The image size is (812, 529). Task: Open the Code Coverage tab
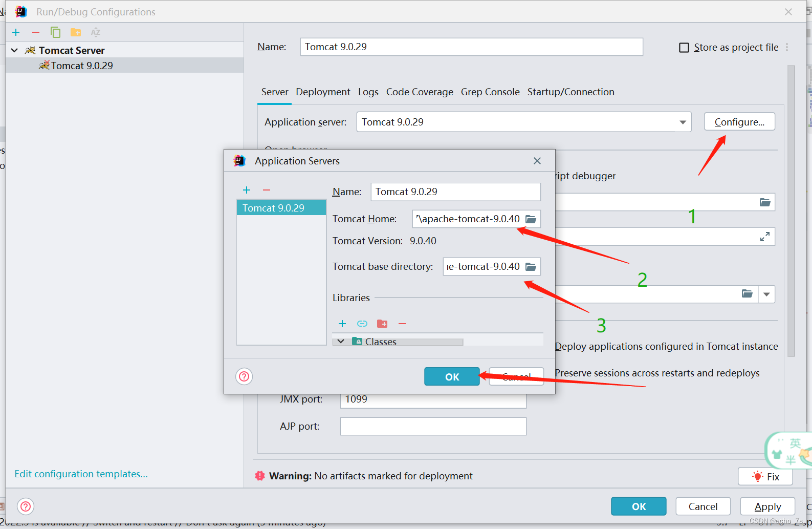point(420,92)
